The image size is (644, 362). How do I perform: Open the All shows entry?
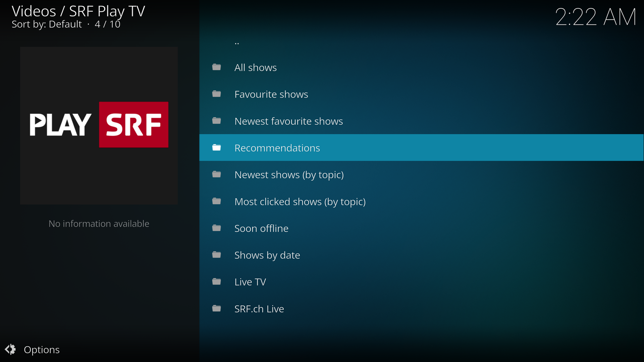255,68
